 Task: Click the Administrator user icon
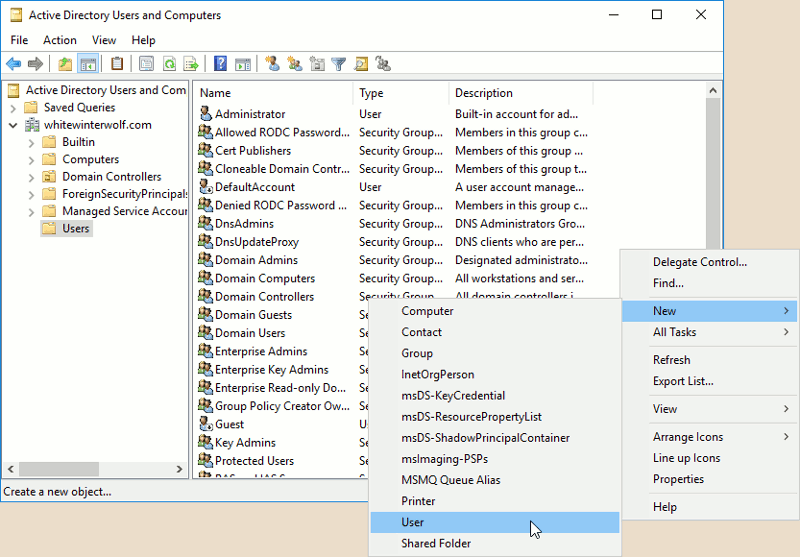point(206,113)
